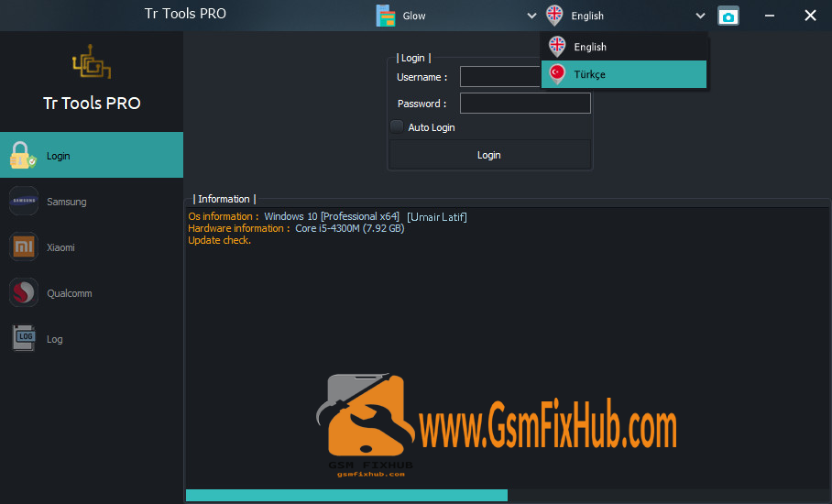
Task: Click the Samsung logo icon
Action: coord(24,201)
